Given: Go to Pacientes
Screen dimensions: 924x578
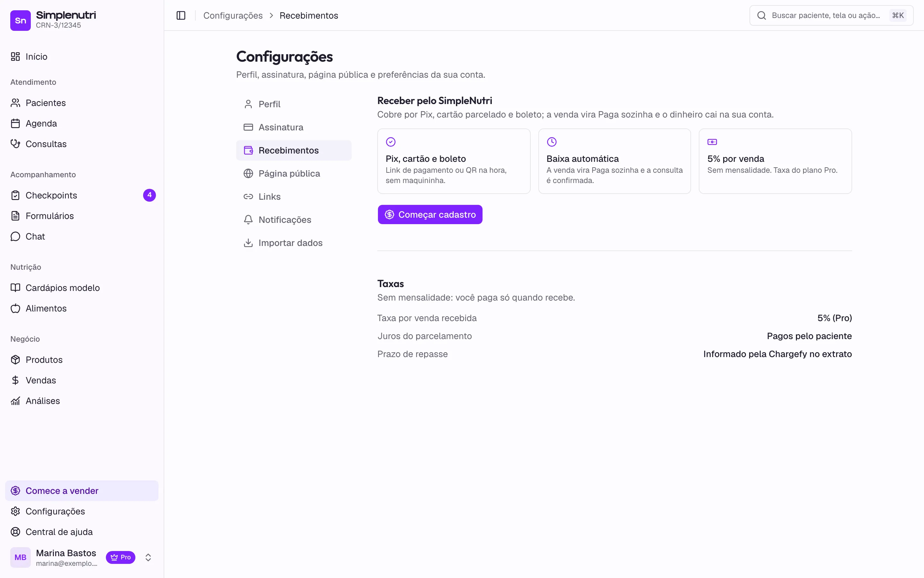Looking at the screenshot, I should 81,103.
